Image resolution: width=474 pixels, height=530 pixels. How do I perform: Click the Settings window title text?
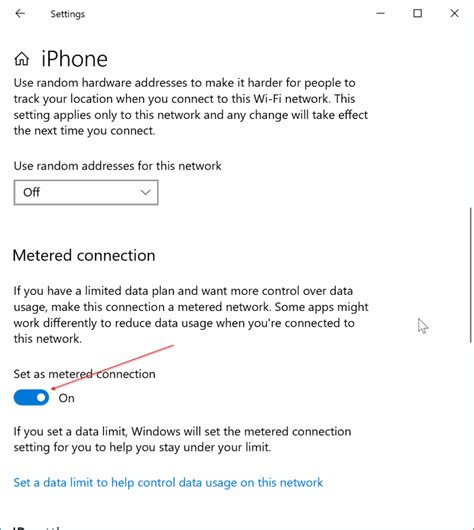(x=68, y=14)
